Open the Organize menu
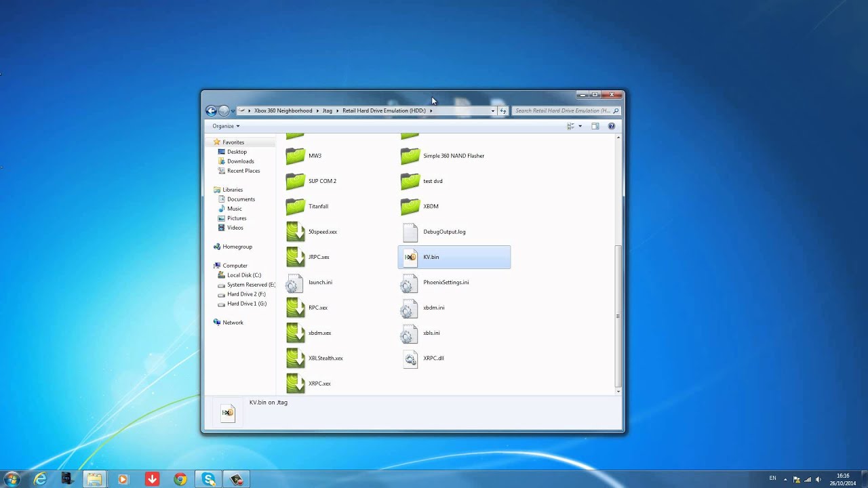868x488 pixels. point(226,126)
